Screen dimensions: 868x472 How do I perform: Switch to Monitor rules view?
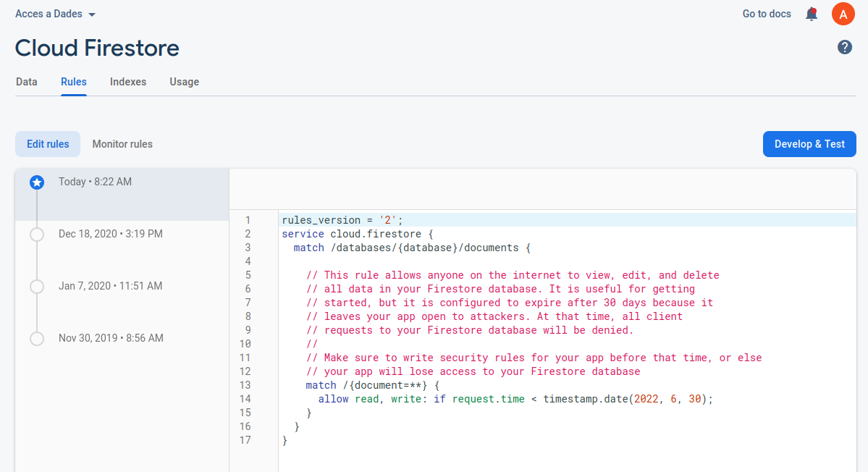tap(122, 144)
